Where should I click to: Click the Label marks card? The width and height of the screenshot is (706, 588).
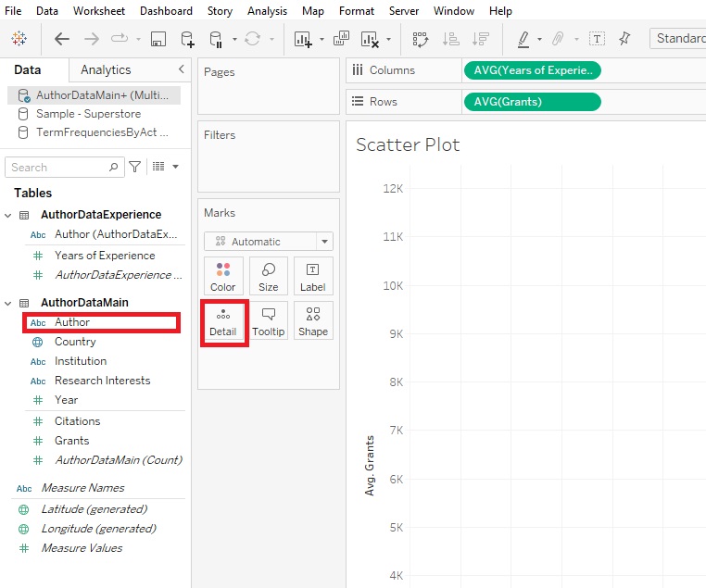pos(313,276)
